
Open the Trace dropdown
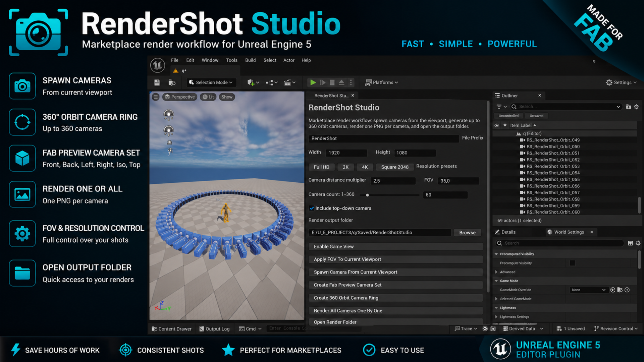point(466,329)
